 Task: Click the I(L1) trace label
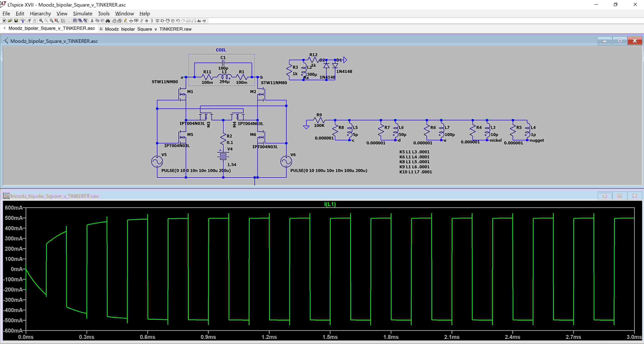[330, 204]
